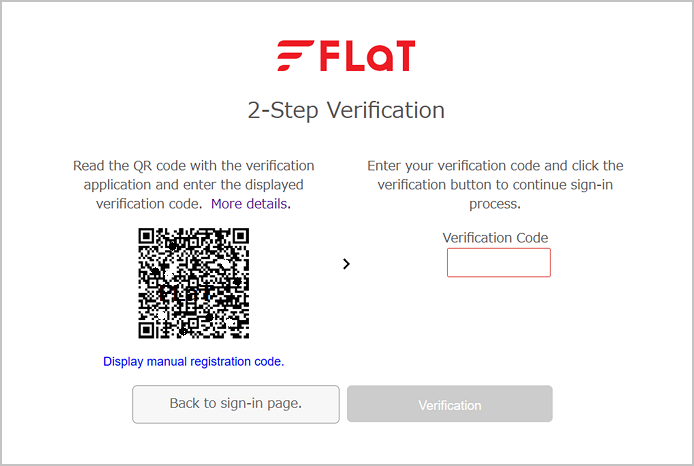Click the word process in the right instructions
This screenshot has height=466, width=694.
tap(495, 204)
